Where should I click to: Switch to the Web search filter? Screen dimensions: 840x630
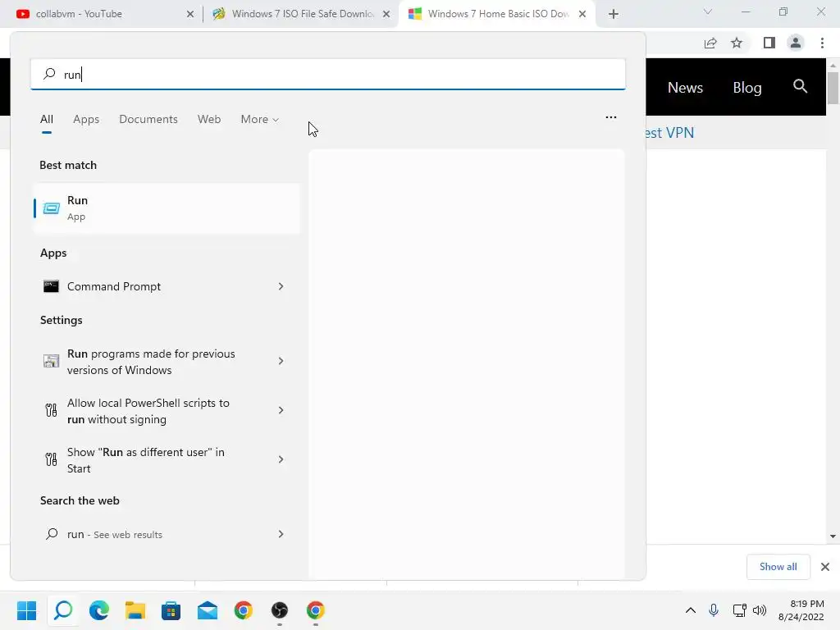209,119
